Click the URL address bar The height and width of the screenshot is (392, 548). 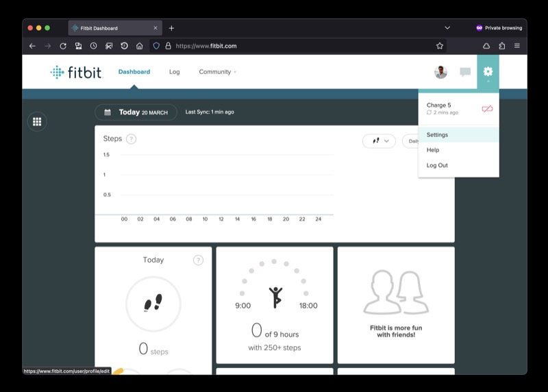point(301,46)
